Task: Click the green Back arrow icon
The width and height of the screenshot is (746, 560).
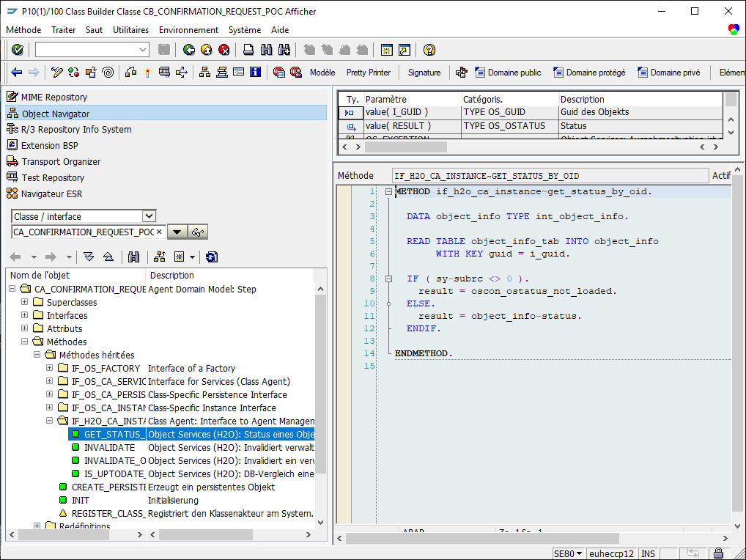Action: 189,50
